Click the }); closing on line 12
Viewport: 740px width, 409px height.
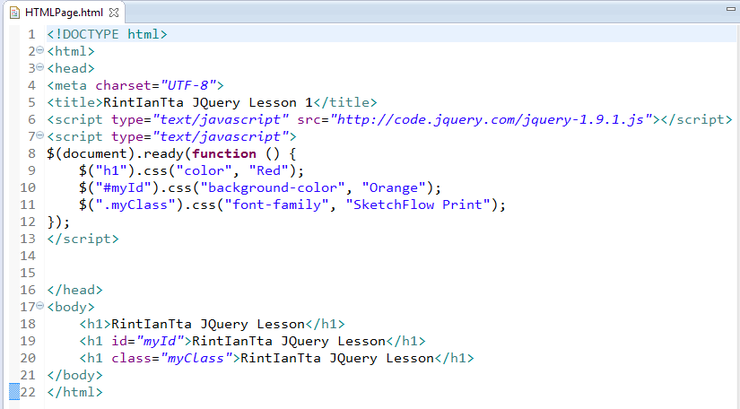pyautogui.click(x=59, y=222)
